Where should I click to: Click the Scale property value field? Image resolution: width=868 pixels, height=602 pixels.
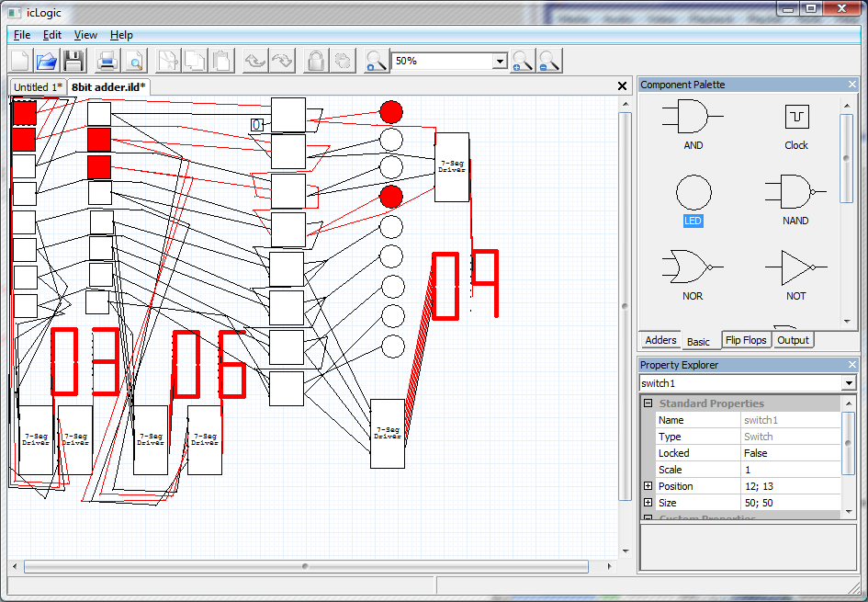(790, 470)
